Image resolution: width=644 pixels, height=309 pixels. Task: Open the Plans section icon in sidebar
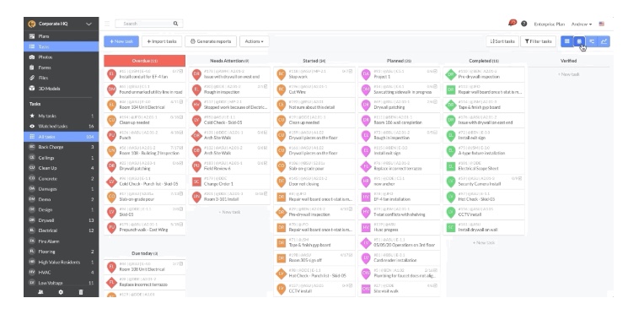pyautogui.click(x=32, y=36)
